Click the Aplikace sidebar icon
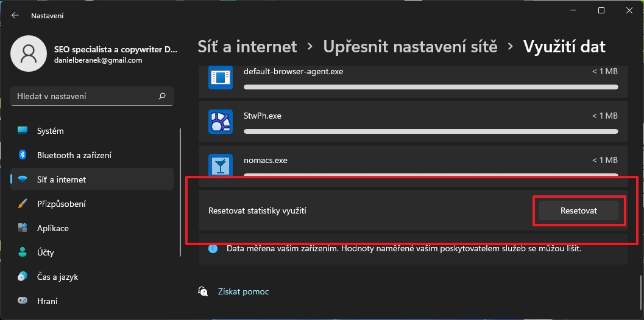 [23, 228]
